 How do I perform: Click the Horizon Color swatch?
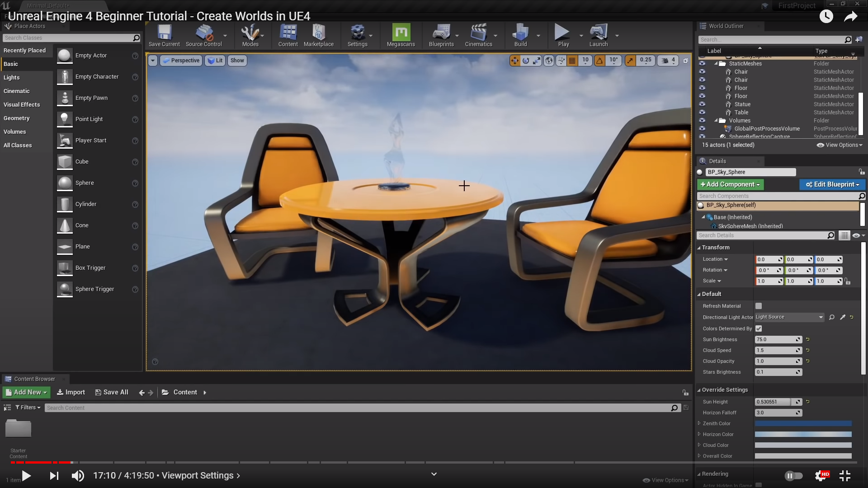pos(803,434)
